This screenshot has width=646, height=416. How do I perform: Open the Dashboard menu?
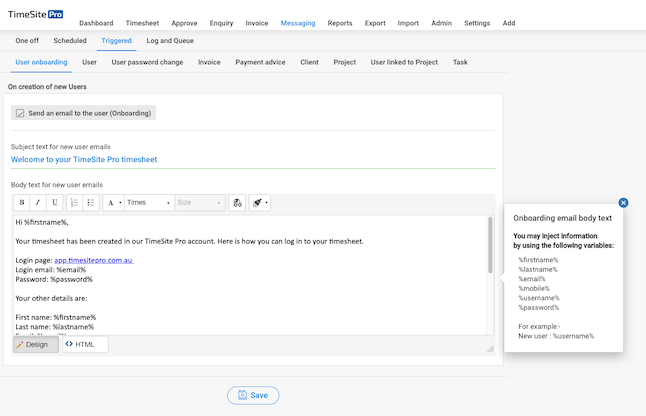[96, 23]
